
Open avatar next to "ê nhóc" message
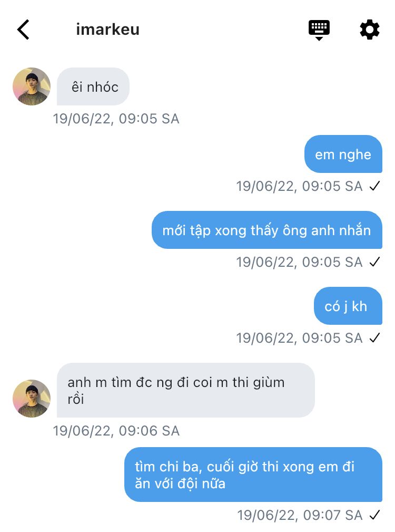tap(32, 86)
